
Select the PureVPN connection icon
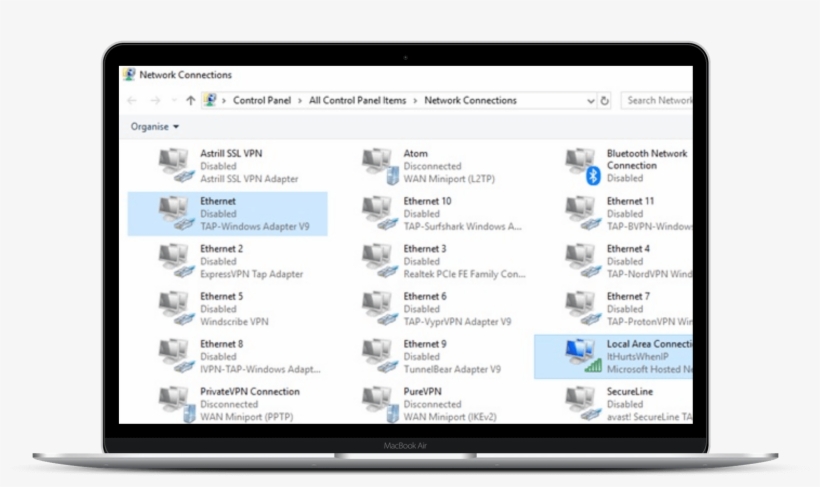(x=380, y=404)
